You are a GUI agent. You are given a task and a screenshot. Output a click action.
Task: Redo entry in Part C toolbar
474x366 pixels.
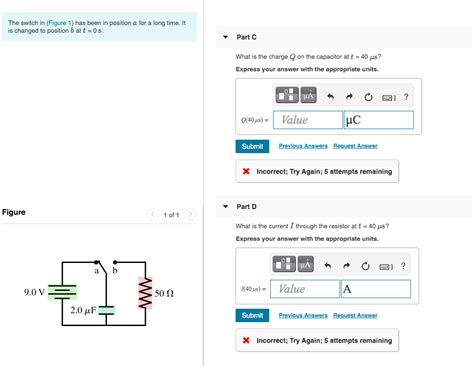349,97
